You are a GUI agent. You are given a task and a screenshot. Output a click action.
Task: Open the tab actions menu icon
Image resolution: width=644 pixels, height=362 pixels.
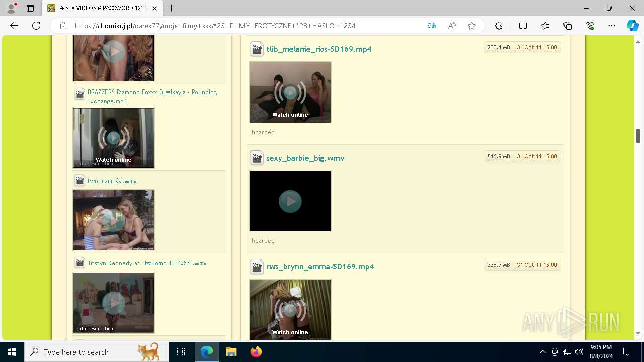pos(30,8)
